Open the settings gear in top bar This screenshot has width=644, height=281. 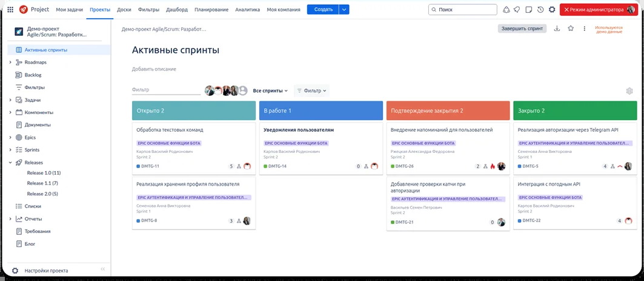click(552, 10)
